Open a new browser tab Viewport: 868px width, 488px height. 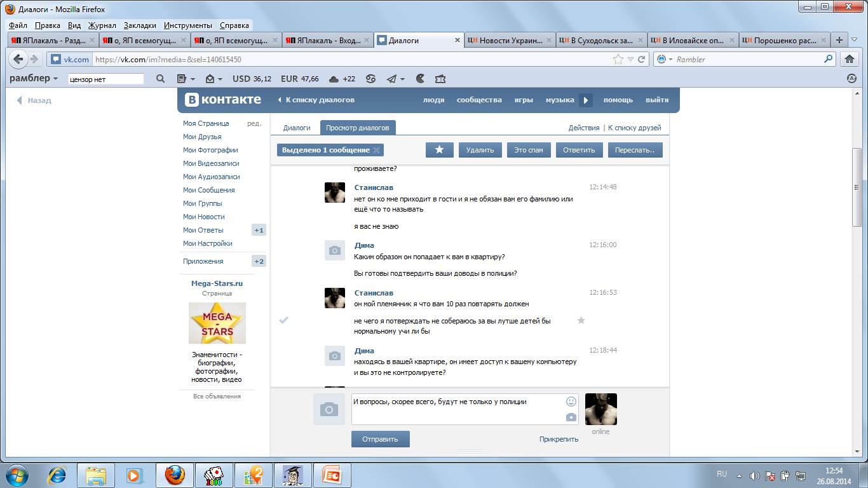[x=839, y=40]
